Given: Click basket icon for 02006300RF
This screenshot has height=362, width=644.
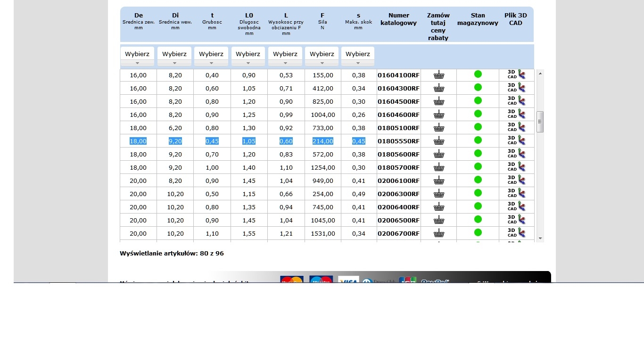Looking at the screenshot, I should pos(439,194).
